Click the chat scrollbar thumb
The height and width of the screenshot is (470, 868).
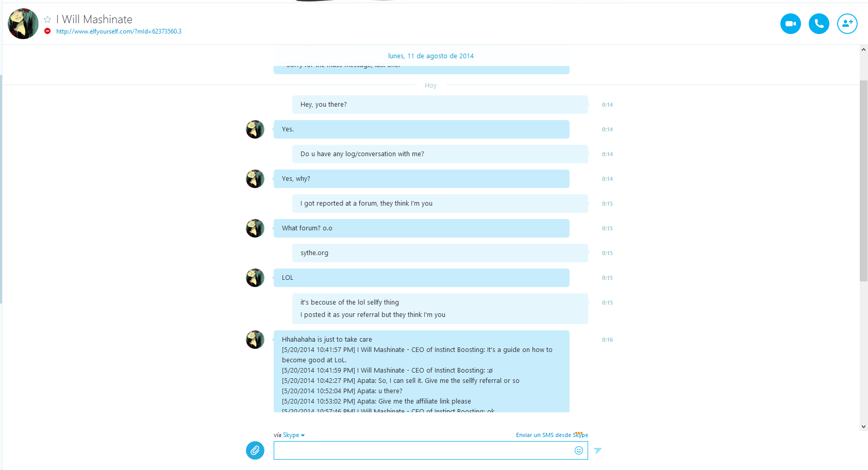(x=863, y=181)
